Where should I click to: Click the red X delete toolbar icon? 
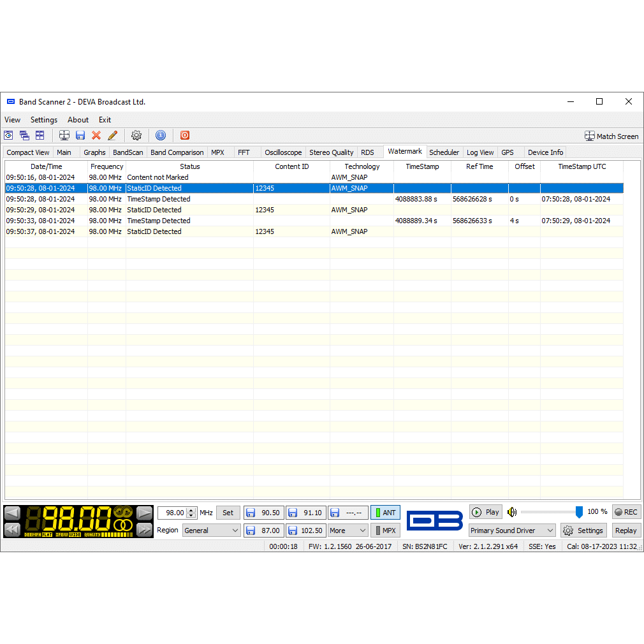pyautogui.click(x=96, y=135)
